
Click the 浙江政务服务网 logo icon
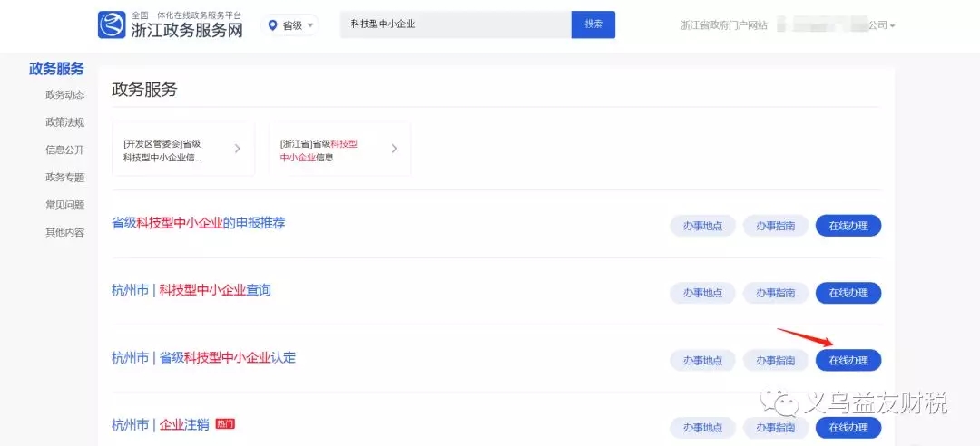[x=113, y=24]
